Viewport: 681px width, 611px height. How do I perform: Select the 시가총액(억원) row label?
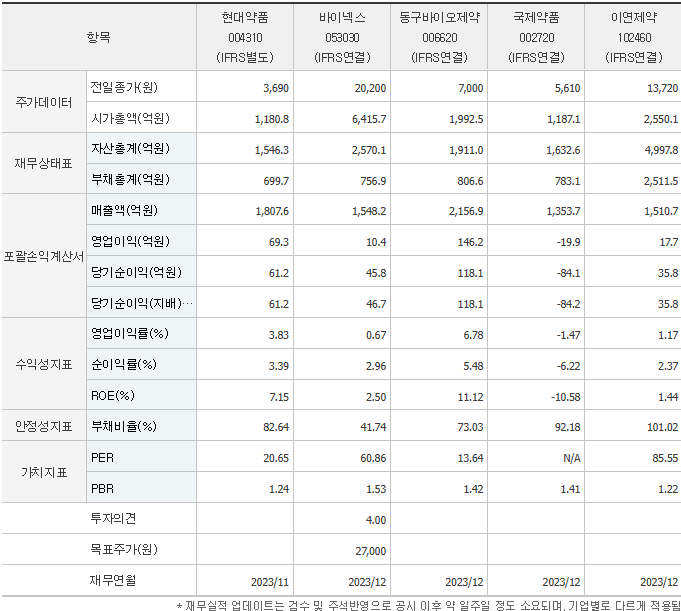pyautogui.click(x=130, y=118)
